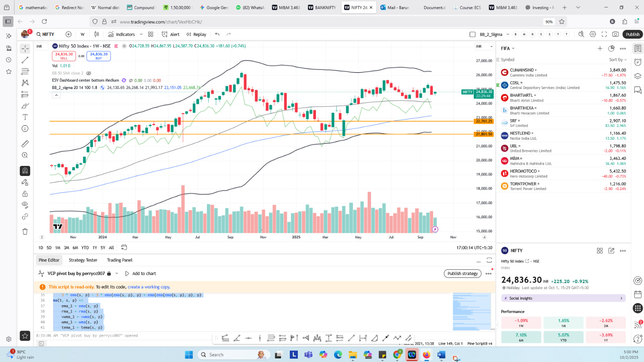Select the ruler measure tool
Viewport: 644px width, 362px height.
click(x=25, y=144)
